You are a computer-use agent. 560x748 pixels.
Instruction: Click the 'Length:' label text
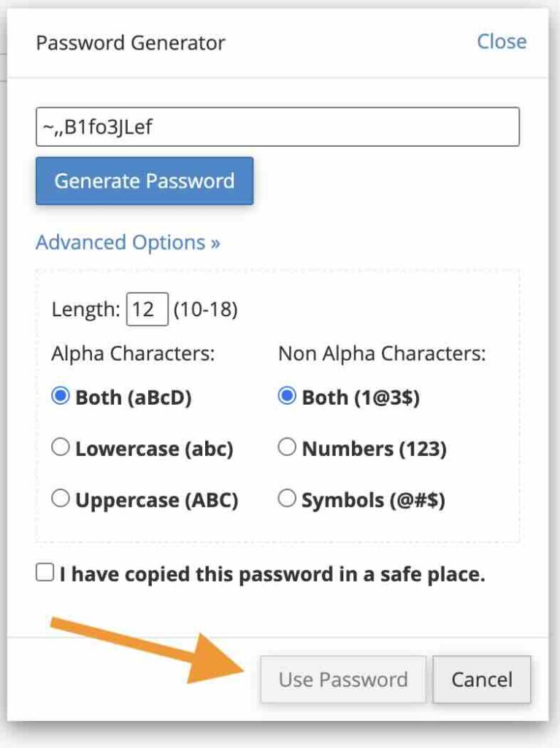pos(85,310)
